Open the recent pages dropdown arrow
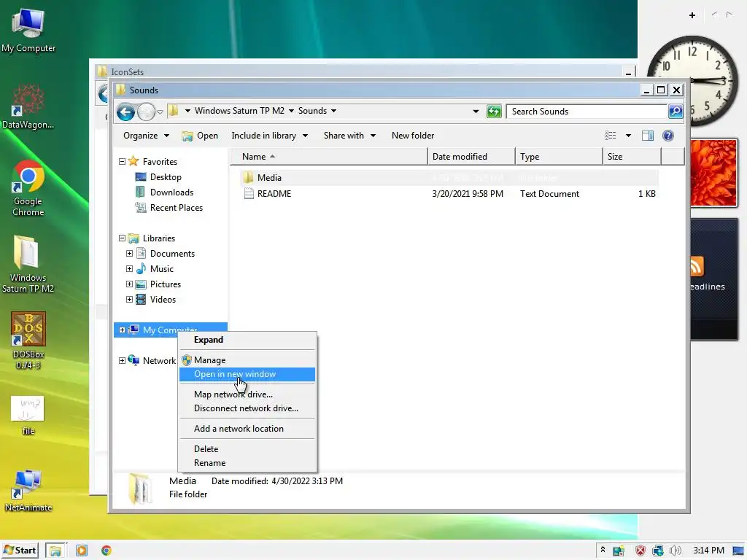 click(160, 112)
